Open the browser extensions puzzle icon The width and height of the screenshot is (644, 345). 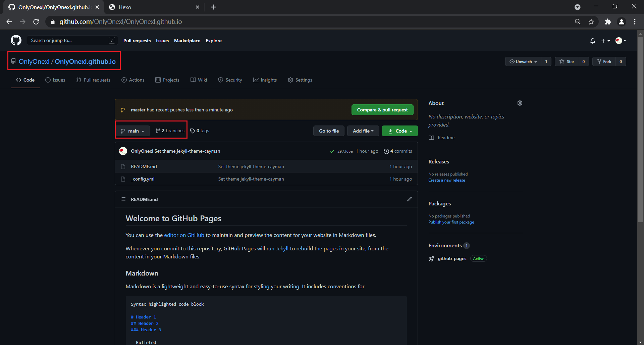pos(608,21)
